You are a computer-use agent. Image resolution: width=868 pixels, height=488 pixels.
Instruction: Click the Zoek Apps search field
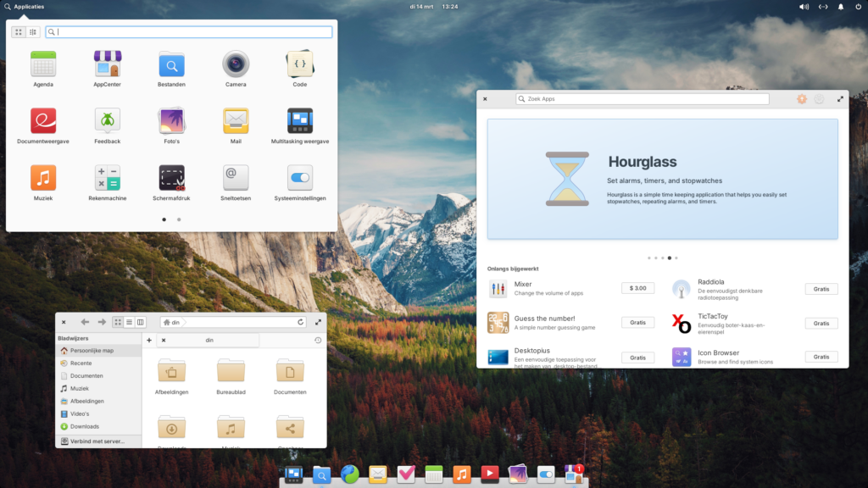point(642,98)
